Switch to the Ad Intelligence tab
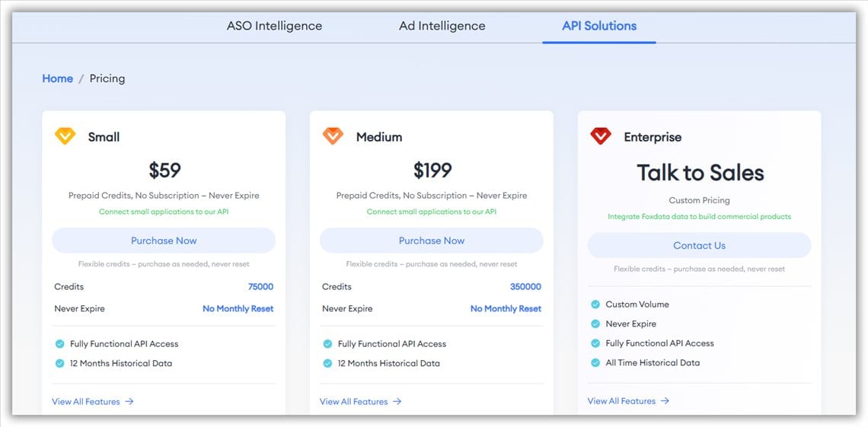Screen dimensions: 868x427 [x=442, y=26]
